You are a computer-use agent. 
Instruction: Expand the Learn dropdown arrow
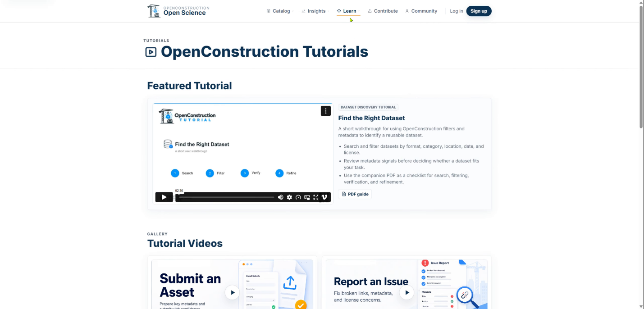[359, 11]
